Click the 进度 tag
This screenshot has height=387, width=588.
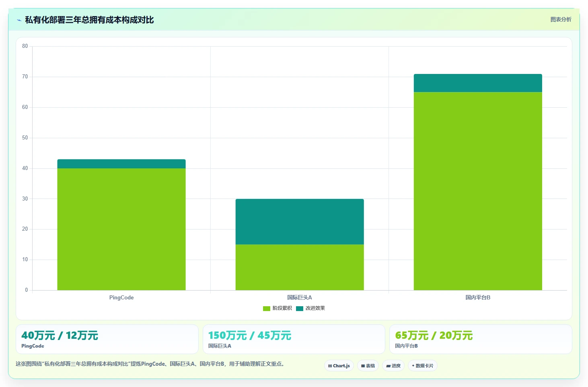393,366
